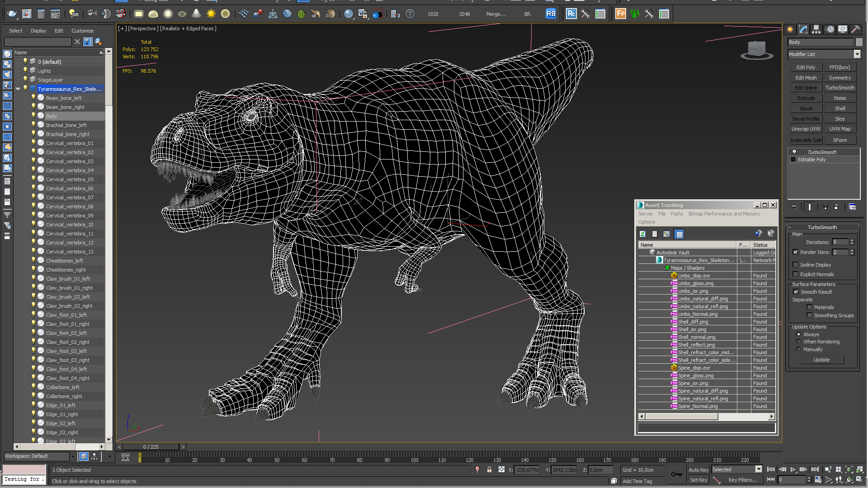Select When Rendering update option

click(x=798, y=342)
